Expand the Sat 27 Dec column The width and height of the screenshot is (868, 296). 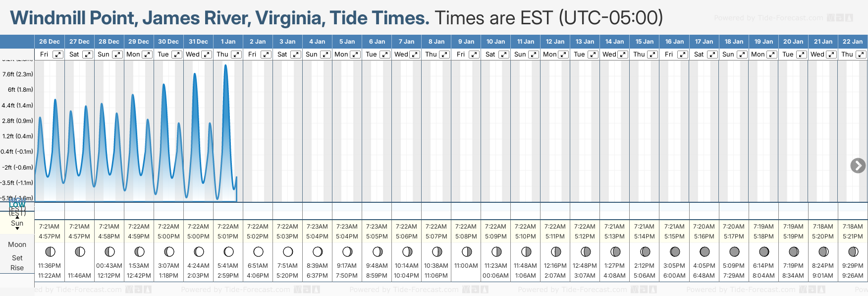point(88,55)
